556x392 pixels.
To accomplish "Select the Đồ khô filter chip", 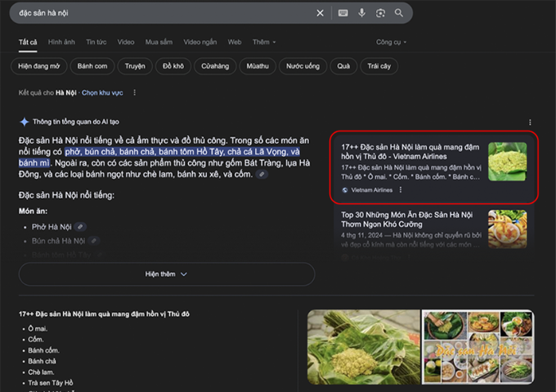I will (x=173, y=66).
